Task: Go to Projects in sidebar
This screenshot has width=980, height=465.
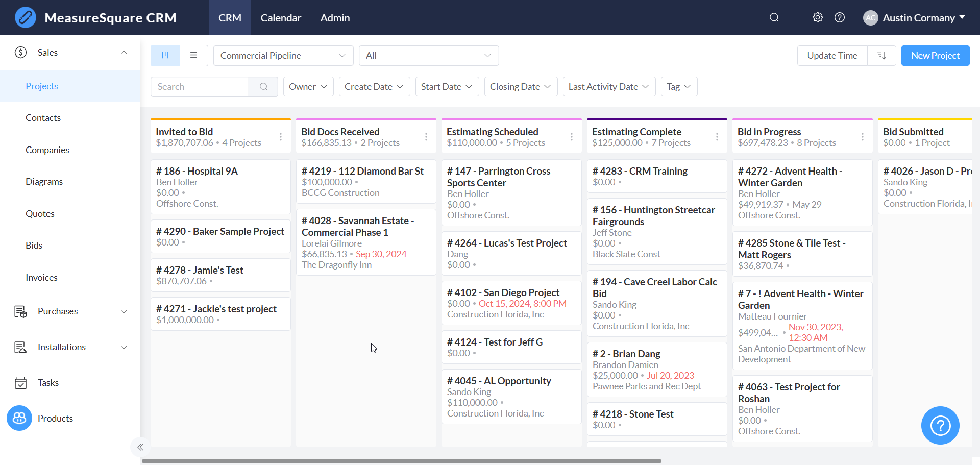Action: (70, 86)
